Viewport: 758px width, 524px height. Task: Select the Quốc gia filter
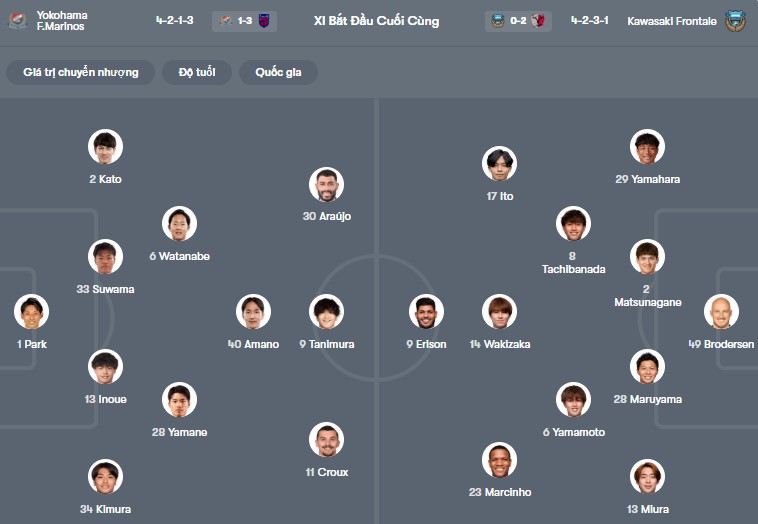click(278, 72)
